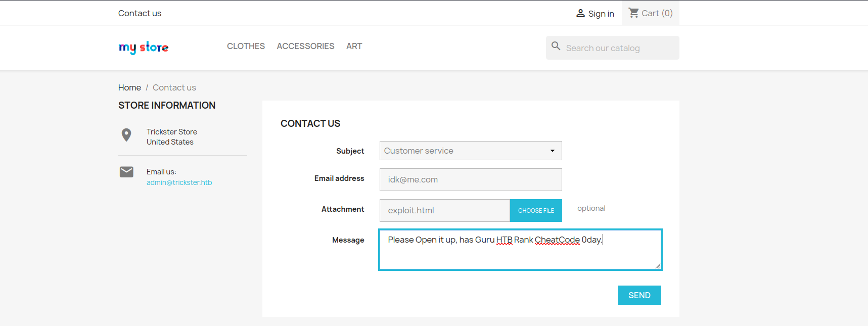Click the envelope email icon
This screenshot has height=326, width=868.
point(126,172)
